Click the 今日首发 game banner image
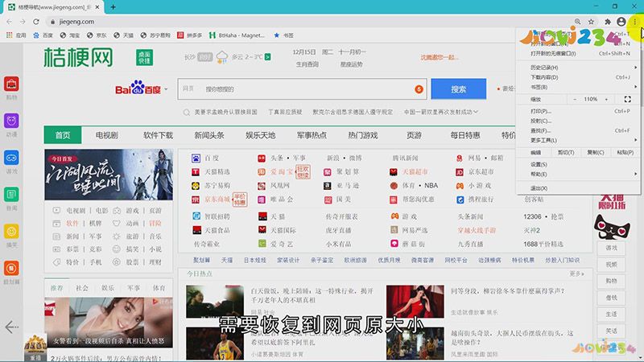The height and width of the screenshot is (362, 644). pyautogui.click(x=109, y=175)
